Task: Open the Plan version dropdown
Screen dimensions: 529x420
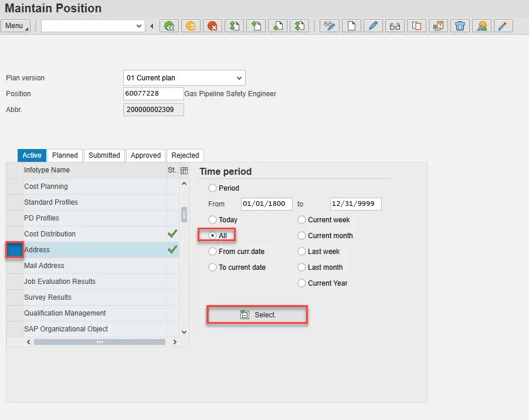Action: (239, 78)
